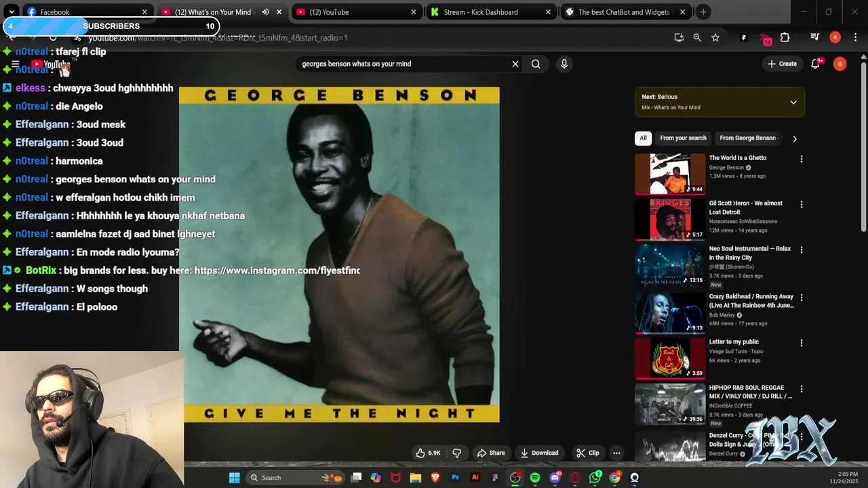Click the Create button

pyautogui.click(x=782, y=64)
